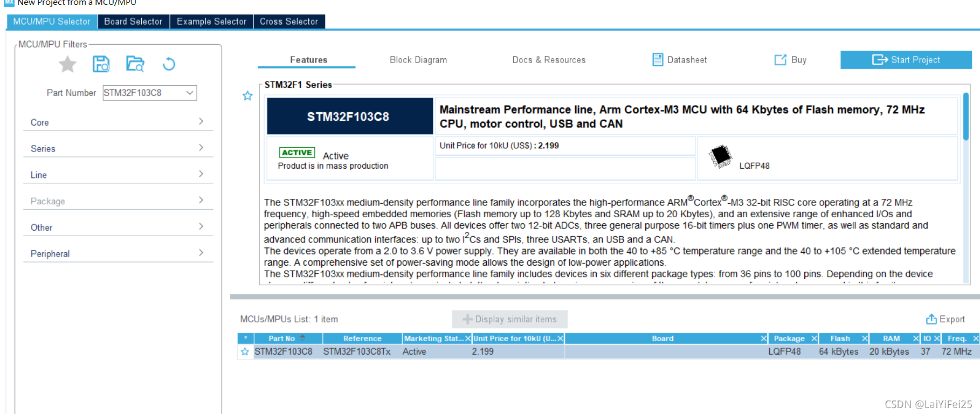Reset all filters icon
980x414 pixels.
169,64
